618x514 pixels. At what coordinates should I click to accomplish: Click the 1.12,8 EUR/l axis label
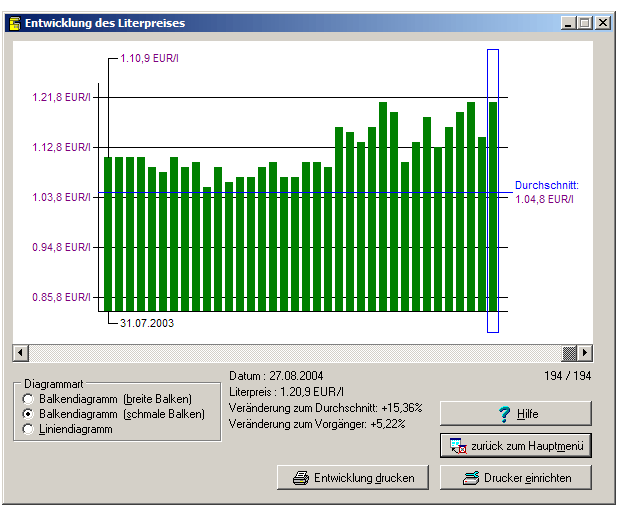click(x=61, y=147)
